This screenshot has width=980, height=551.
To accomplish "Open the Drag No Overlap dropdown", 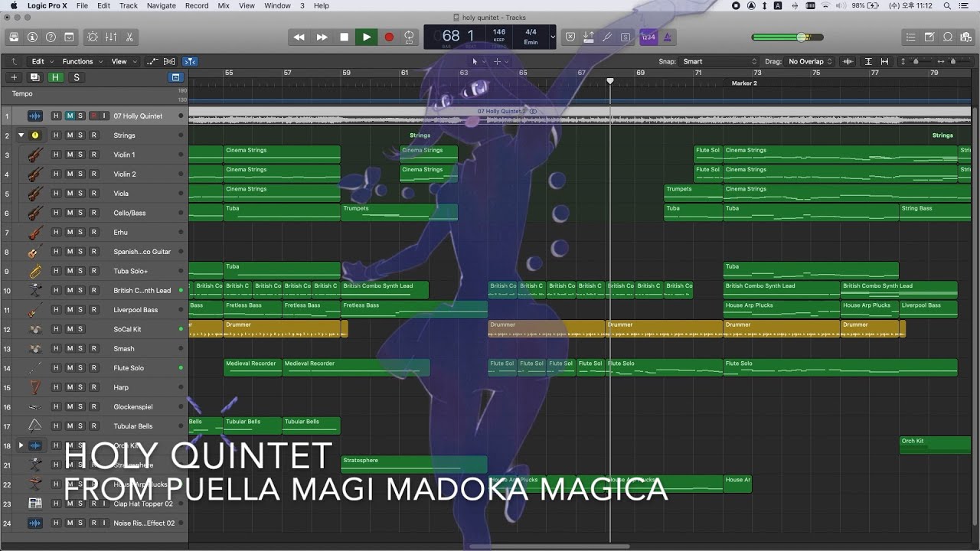I will click(811, 61).
